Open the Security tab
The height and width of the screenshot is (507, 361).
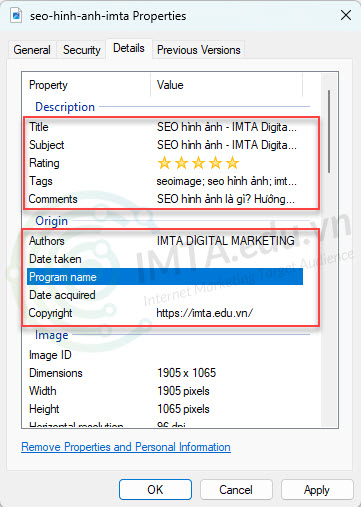coord(82,50)
